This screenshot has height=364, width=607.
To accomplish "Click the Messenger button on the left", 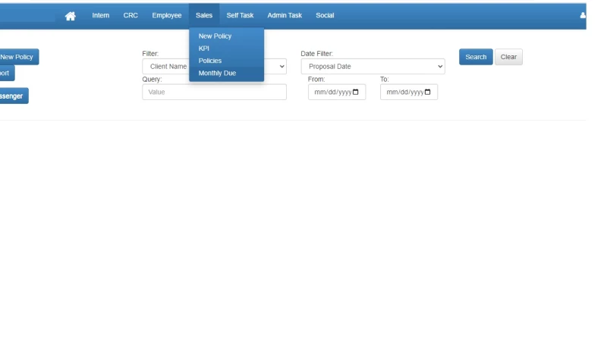I will click(13, 96).
